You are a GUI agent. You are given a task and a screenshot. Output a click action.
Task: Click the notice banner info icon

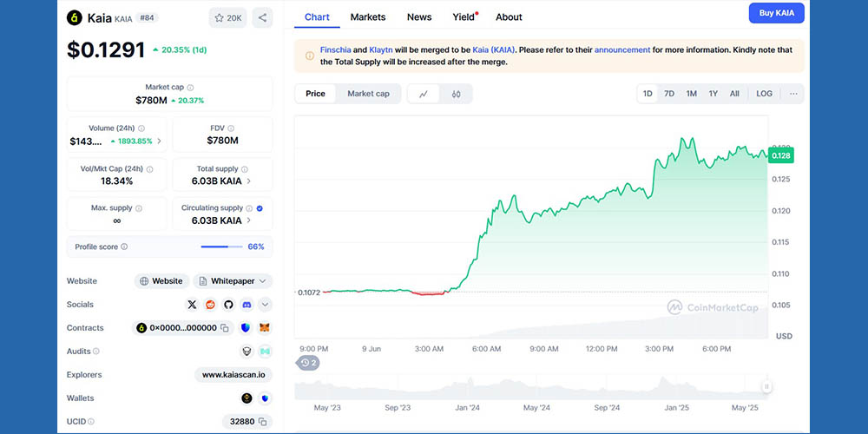pos(310,56)
